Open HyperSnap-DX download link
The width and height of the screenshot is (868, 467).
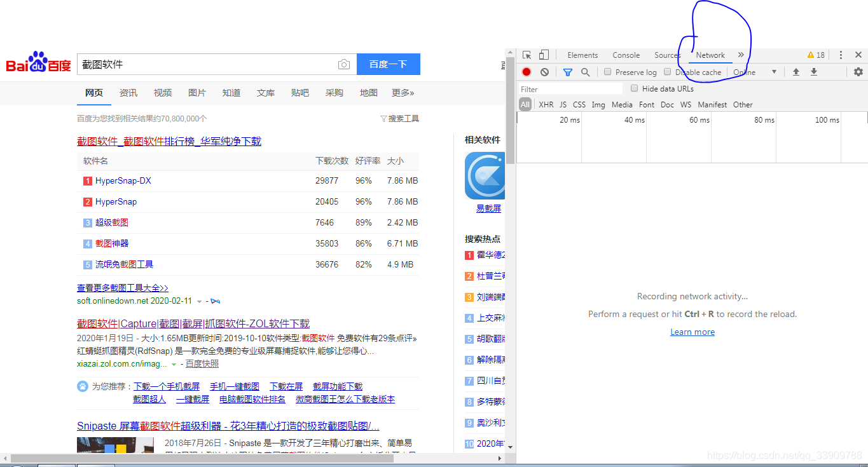click(123, 181)
